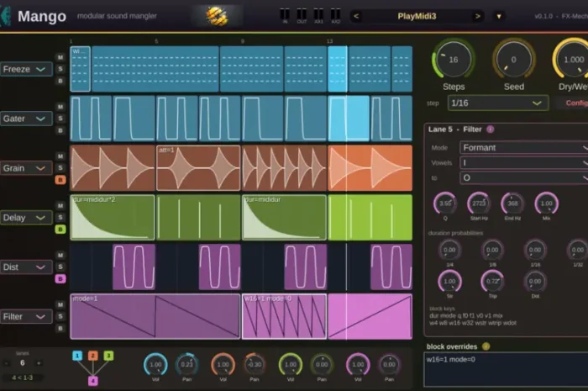Select the Filter block labeled w16=1 mode=0
The height and width of the screenshot is (391, 588).
tap(284, 316)
